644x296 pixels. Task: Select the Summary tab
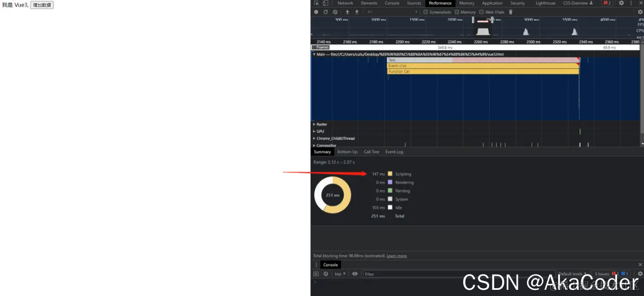[x=322, y=152]
